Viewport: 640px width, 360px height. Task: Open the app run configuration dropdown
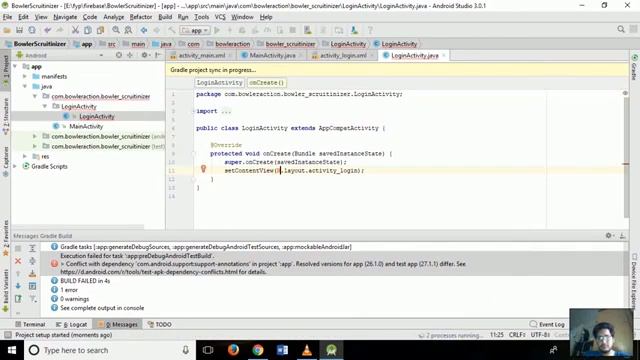pos(195,30)
